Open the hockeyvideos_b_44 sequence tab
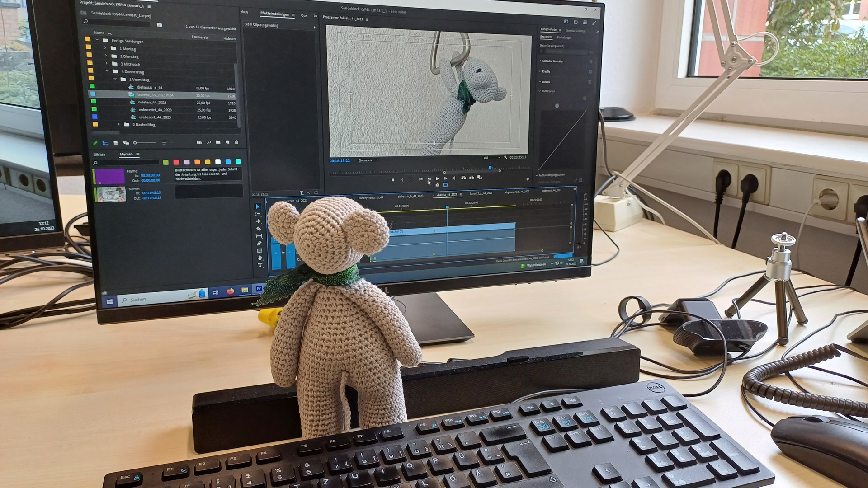The image size is (868, 488). pos(371,197)
